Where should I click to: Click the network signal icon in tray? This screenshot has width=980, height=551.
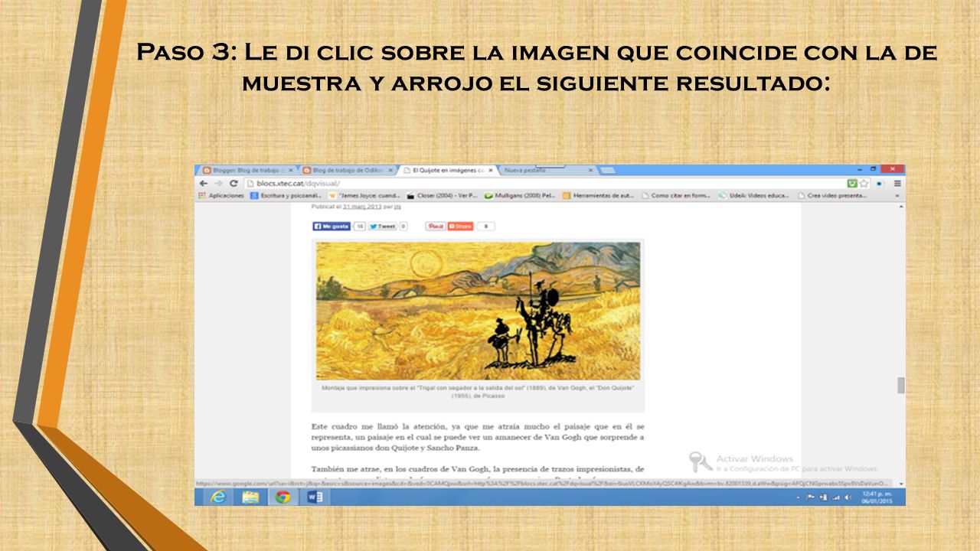pyautogui.click(x=835, y=497)
